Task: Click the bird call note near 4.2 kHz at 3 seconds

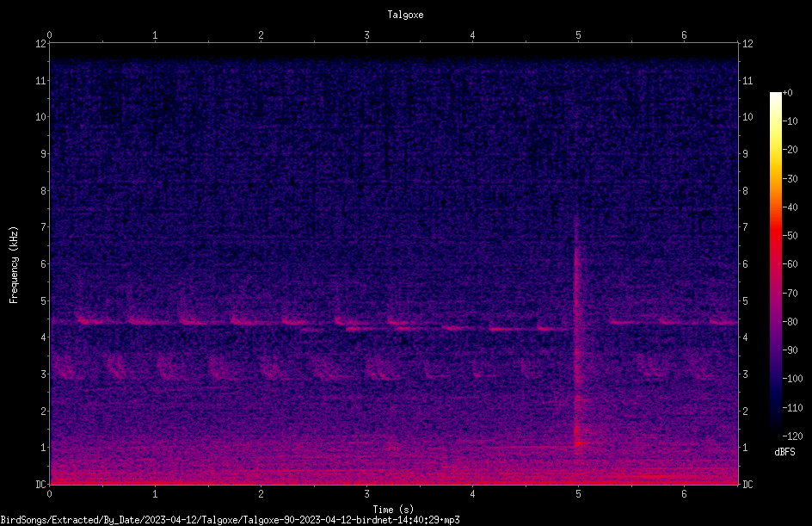Action: tap(357, 329)
